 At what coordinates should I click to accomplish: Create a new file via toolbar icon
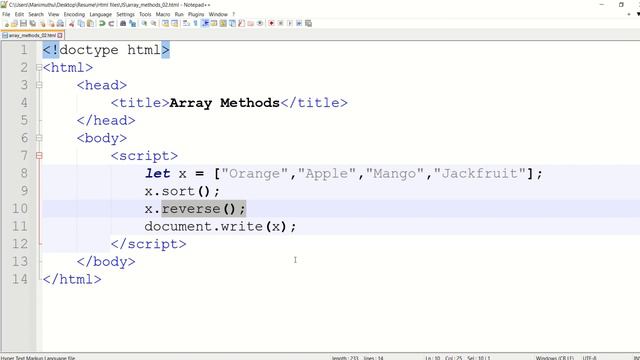click(x=6, y=23)
